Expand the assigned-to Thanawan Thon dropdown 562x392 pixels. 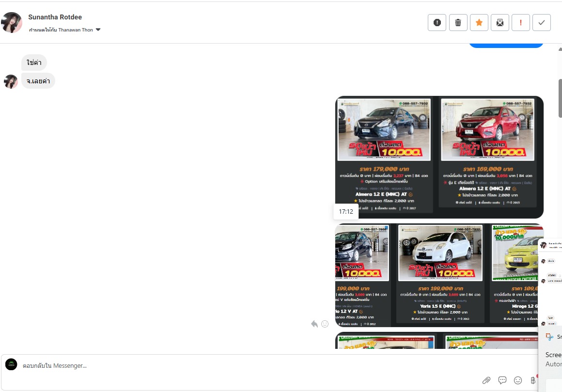coord(98,30)
